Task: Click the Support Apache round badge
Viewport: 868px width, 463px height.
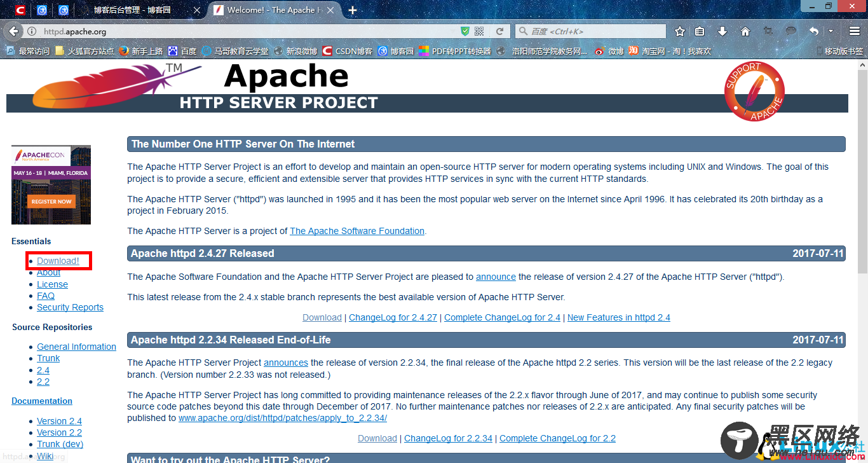Action: pos(754,92)
